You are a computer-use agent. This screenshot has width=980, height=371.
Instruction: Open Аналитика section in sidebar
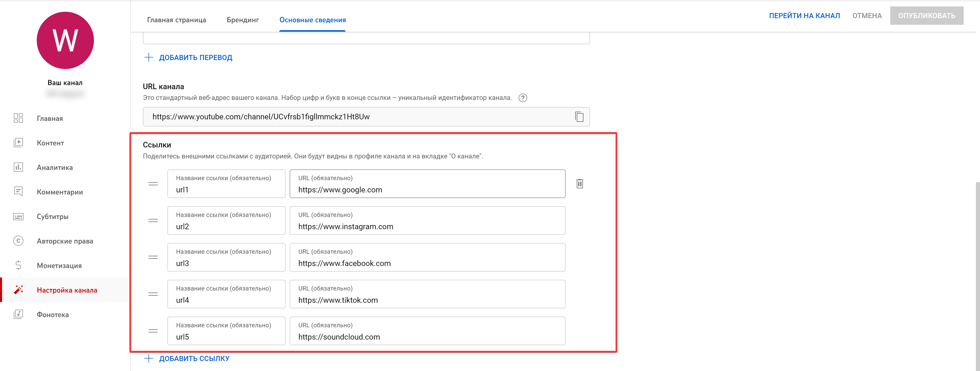pyautogui.click(x=54, y=168)
